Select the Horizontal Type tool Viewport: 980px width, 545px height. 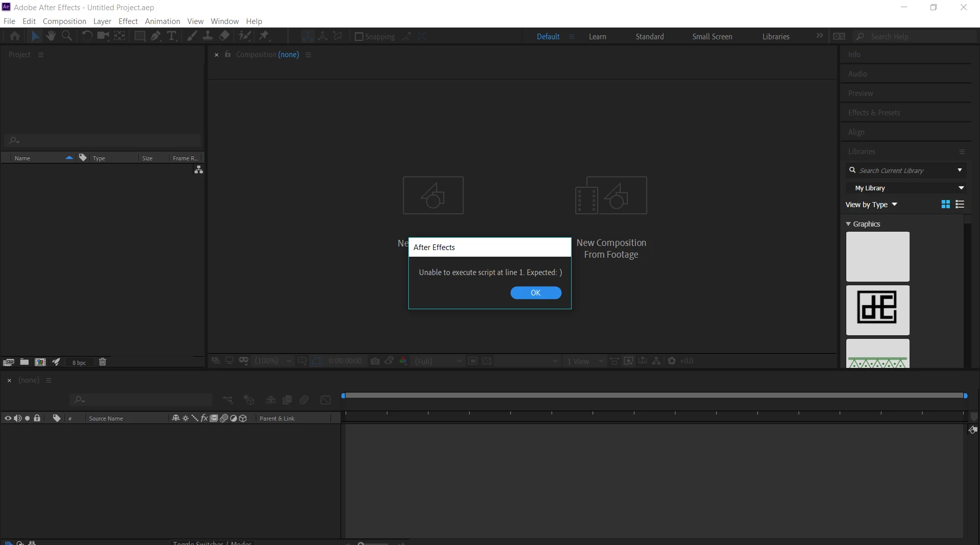172,36
